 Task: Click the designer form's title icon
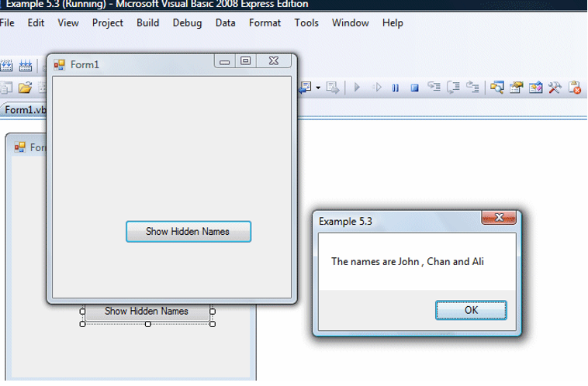pos(20,147)
